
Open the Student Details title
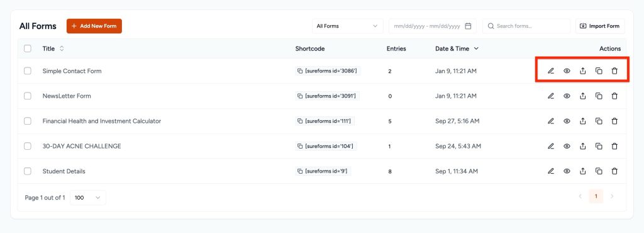64,171
